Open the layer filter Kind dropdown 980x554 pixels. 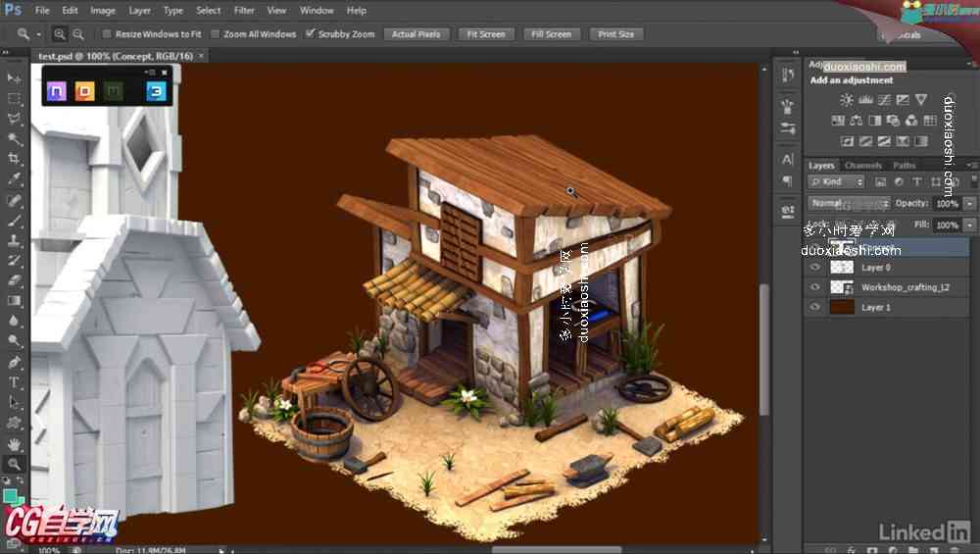coord(836,182)
